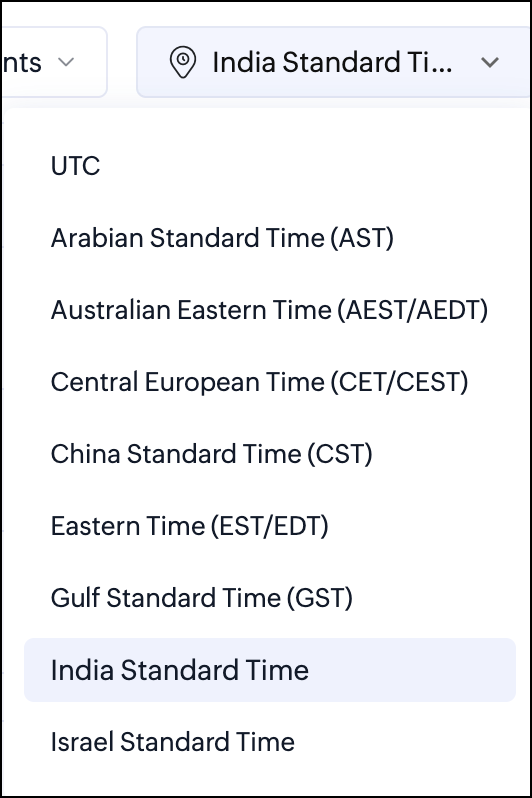Click the 'nts' dropdown label text
This screenshot has width=532, height=798.
(x=21, y=63)
